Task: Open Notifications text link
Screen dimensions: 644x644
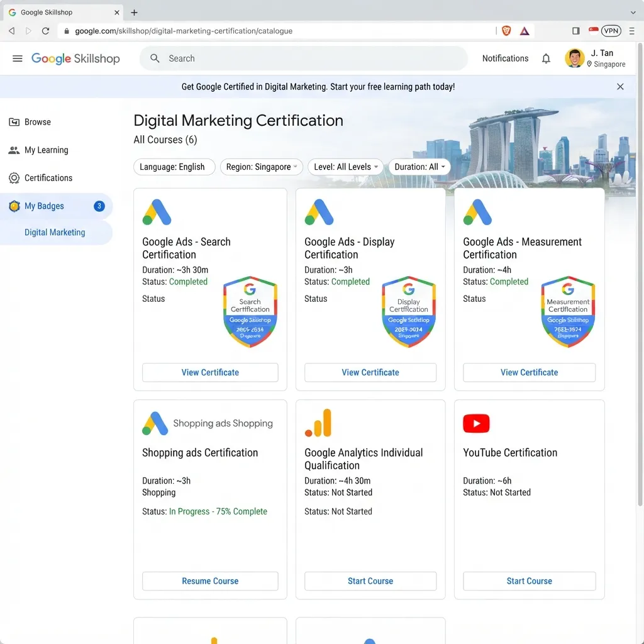Action: click(505, 58)
